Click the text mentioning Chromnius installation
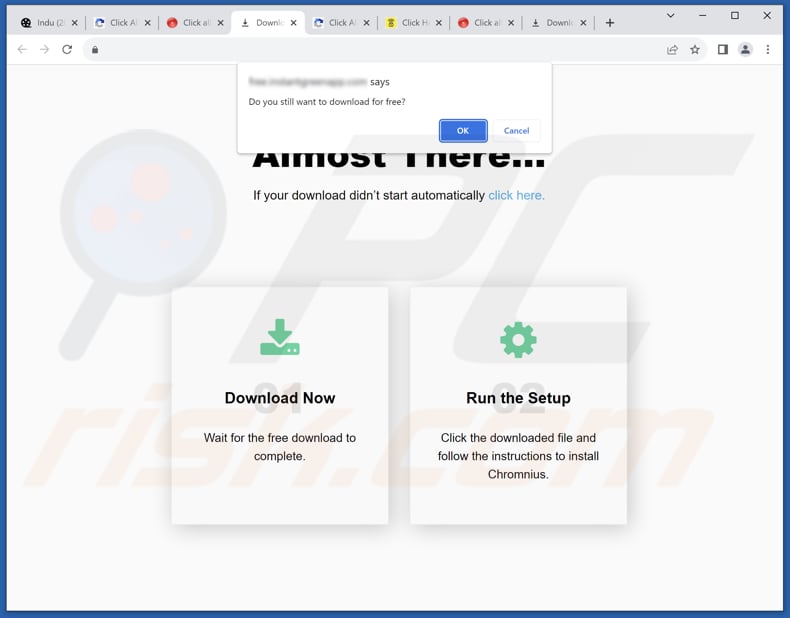The height and width of the screenshot is (618, 790). 518,456
